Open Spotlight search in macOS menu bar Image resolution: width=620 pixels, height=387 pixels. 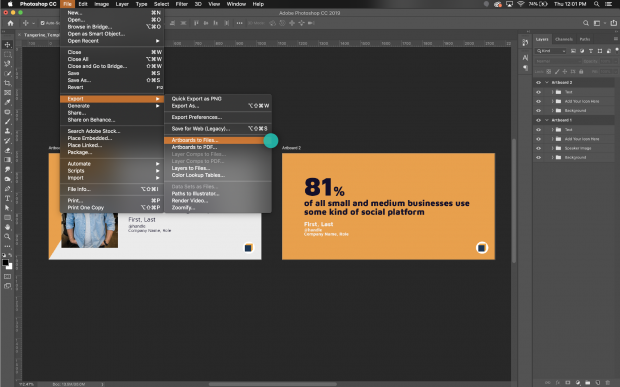[596, 4]
